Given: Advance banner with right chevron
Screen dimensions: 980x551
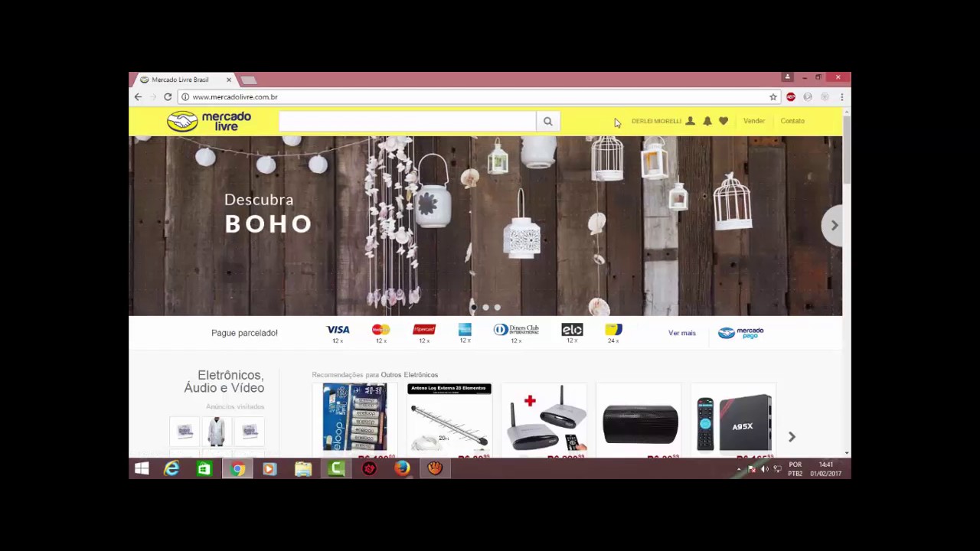Looking at the screenshot, I should [834, 225].
